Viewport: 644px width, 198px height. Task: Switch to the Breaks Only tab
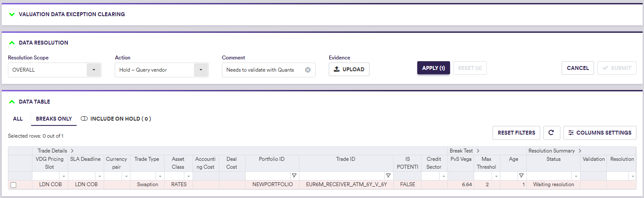(x=54, y=119)
